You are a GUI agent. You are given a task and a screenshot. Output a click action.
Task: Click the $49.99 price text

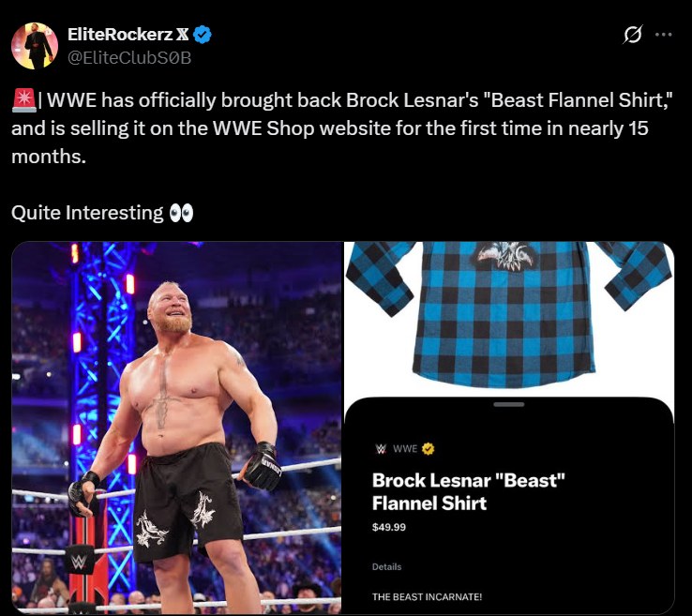[389, 527]
